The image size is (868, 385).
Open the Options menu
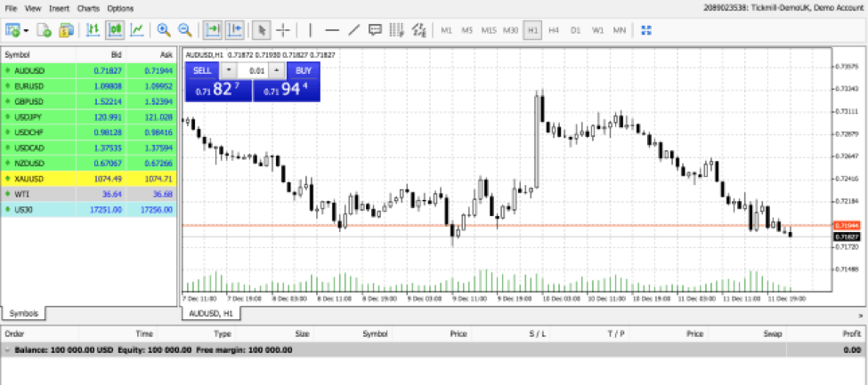click(120, 8)
